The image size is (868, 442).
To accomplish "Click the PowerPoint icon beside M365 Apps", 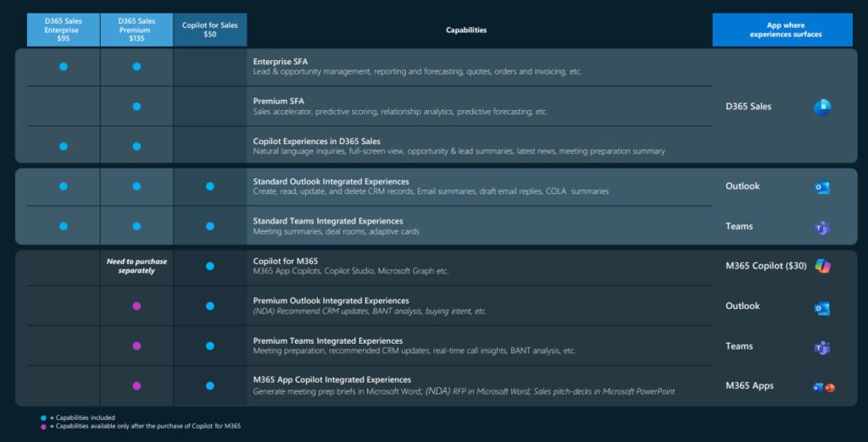I will [x=830, y=387].
